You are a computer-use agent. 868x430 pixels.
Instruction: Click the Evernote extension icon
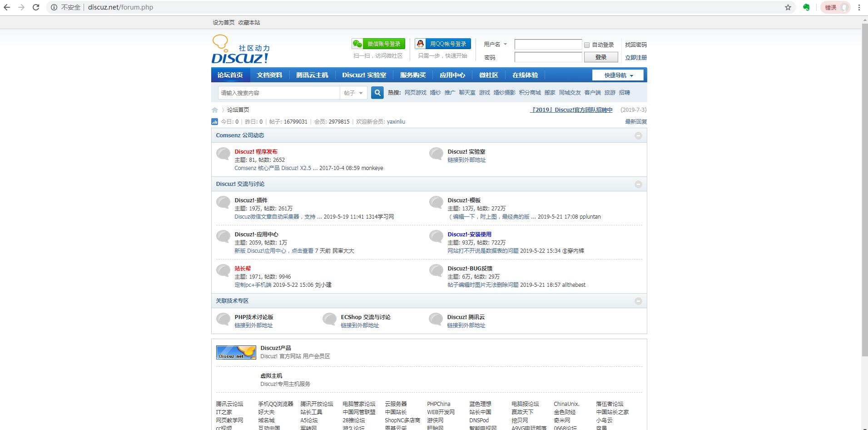[x=806, y=7]
